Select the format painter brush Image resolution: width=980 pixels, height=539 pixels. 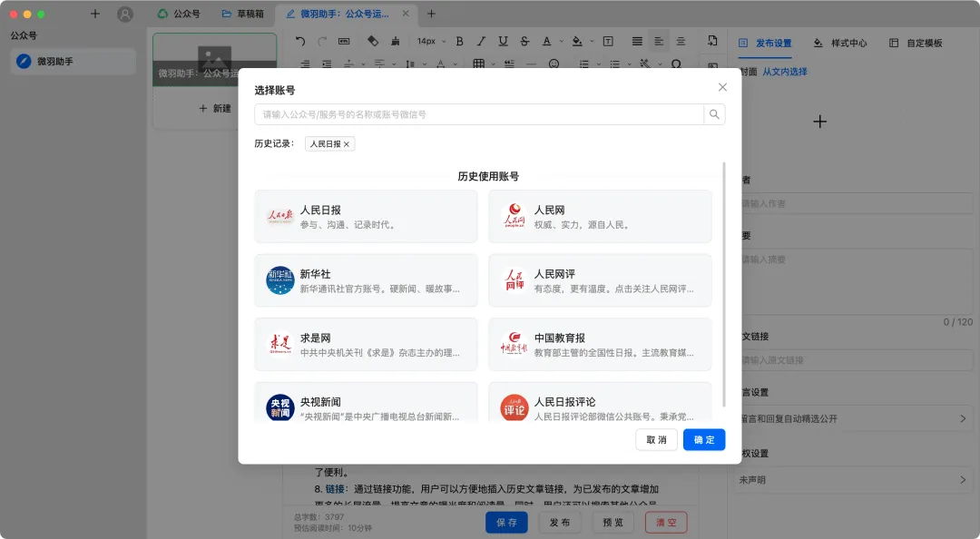395,41
